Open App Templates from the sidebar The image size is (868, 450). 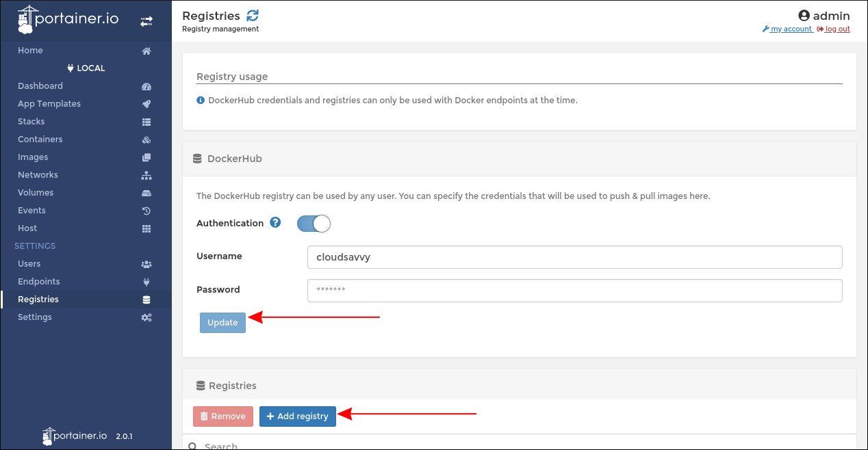click(49, 103)
